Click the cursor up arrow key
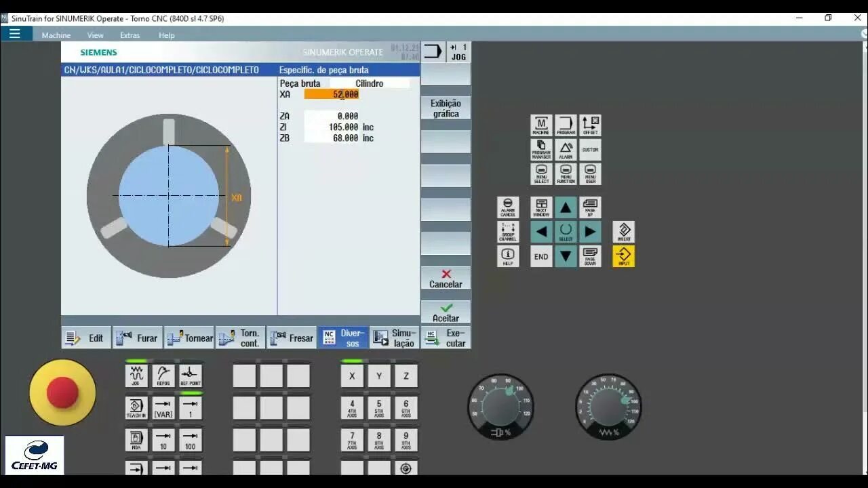Image resolution: width=868 pixels, height=488 pixels. click(x=566, y=207)
